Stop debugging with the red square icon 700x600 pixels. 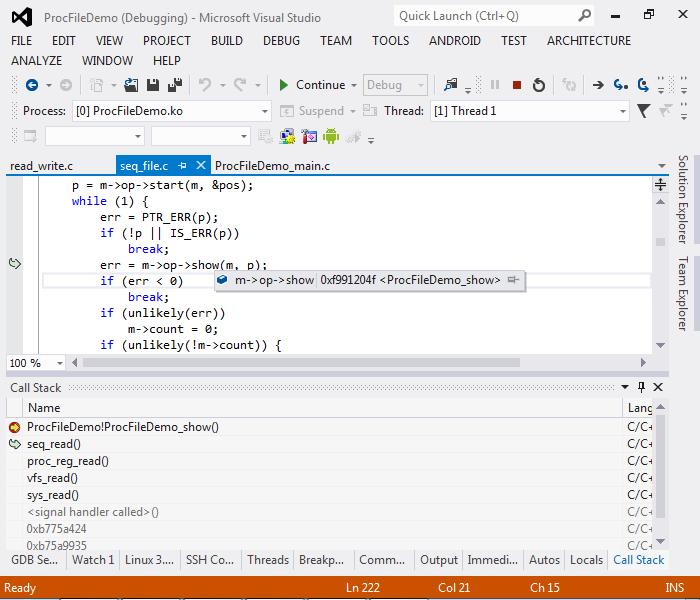pyautogui.click(x=517, y=85)
